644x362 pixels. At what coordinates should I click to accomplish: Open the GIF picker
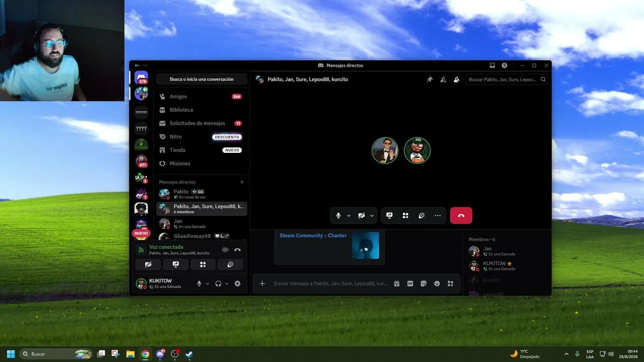pyautogui.click(x=410, y=284)
